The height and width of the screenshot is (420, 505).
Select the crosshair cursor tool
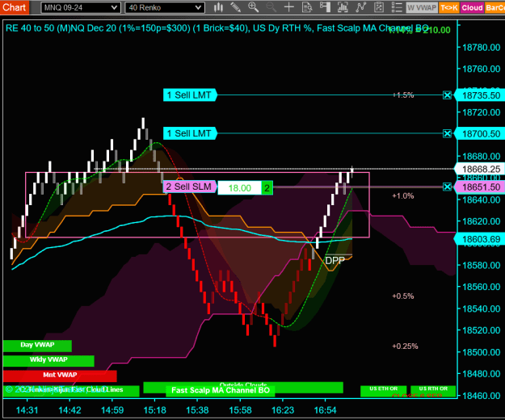pos(289,7)
